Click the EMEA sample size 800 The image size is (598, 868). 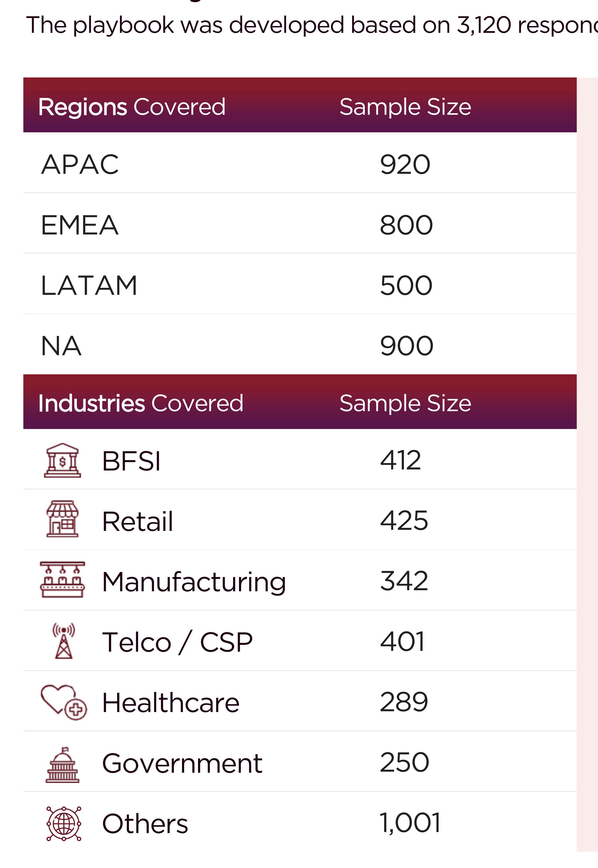pyautogui.click(x=406, y=225)
